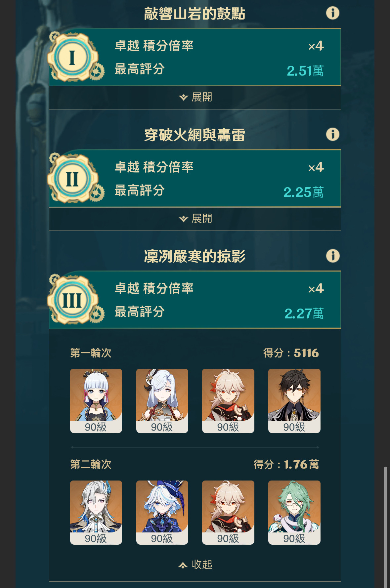Select Shenhe portrait in first round
This screenshot has height=588, width=390.
[162, 401]
